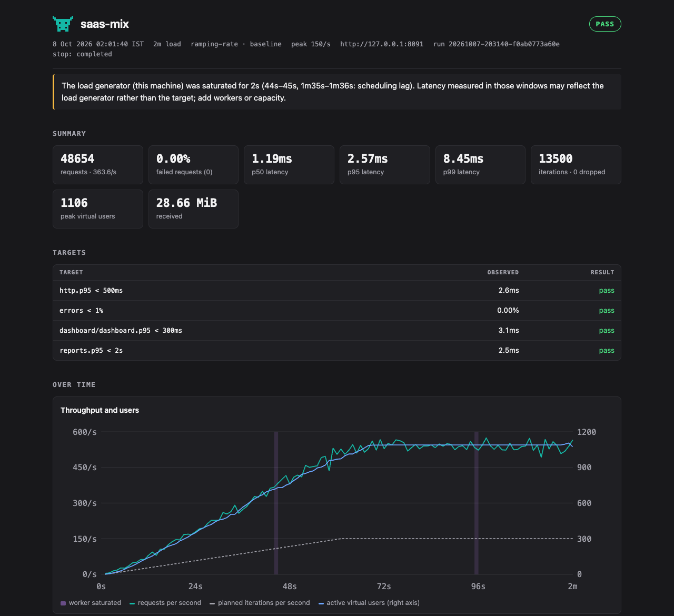Click the 1200 right-axis label
Image resolution: width=674 pixels, height=616 pixels.
coord(587,432)
